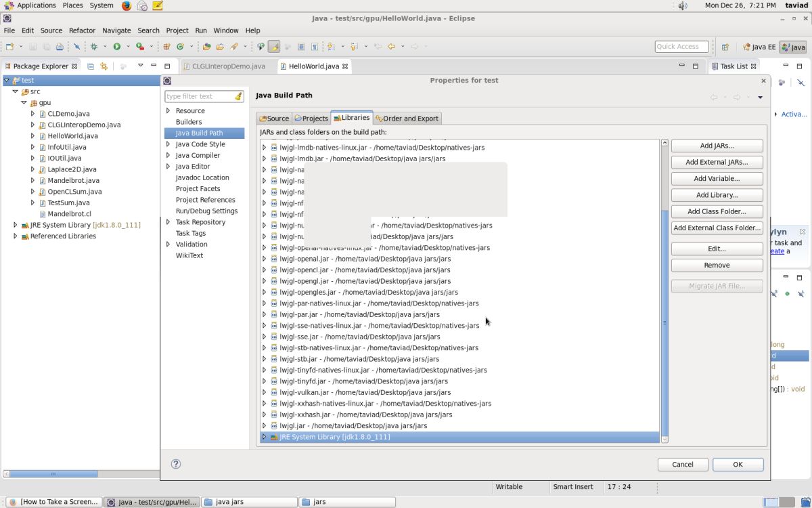This screenshot has height=508, width=812.
Task: Collapse All in Package Explorer
Action: click(x=90, y=66)
